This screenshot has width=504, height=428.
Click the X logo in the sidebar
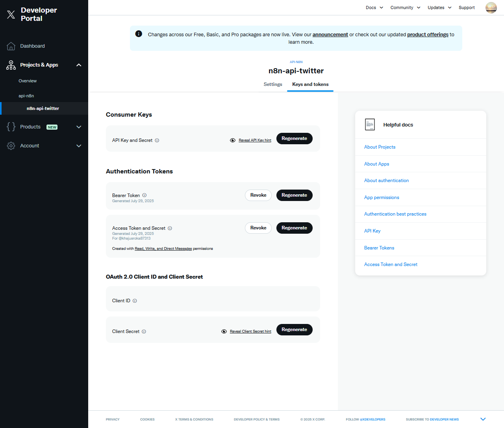point(11,15)
